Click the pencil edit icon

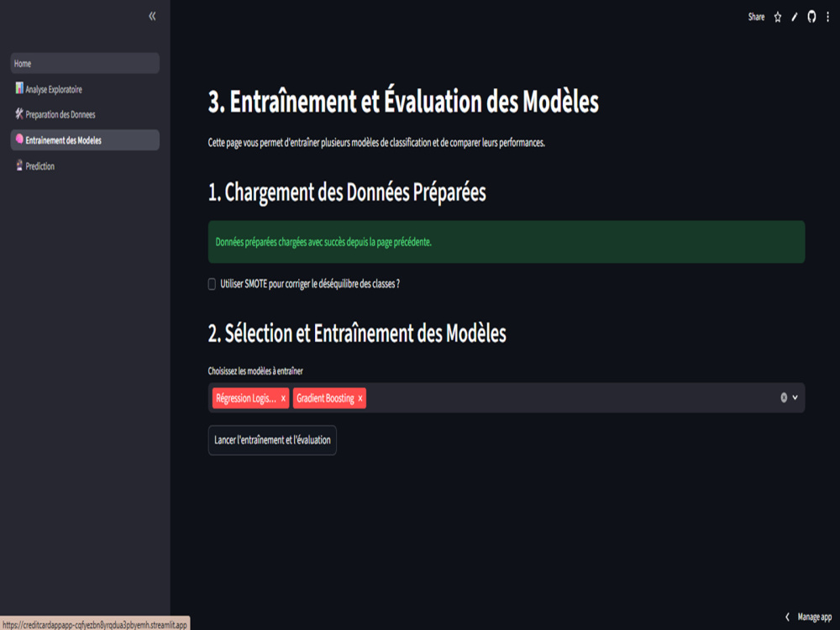(x=795, y=17)
